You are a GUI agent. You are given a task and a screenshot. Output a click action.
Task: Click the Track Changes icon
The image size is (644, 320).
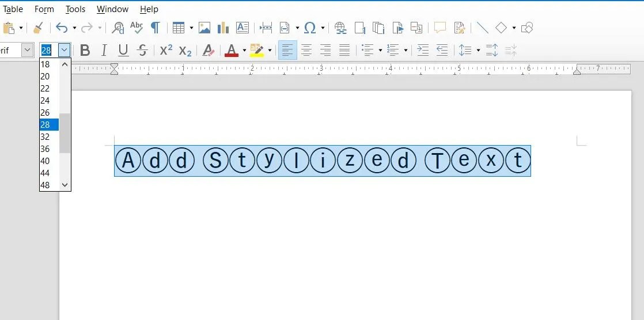point(459,28)
